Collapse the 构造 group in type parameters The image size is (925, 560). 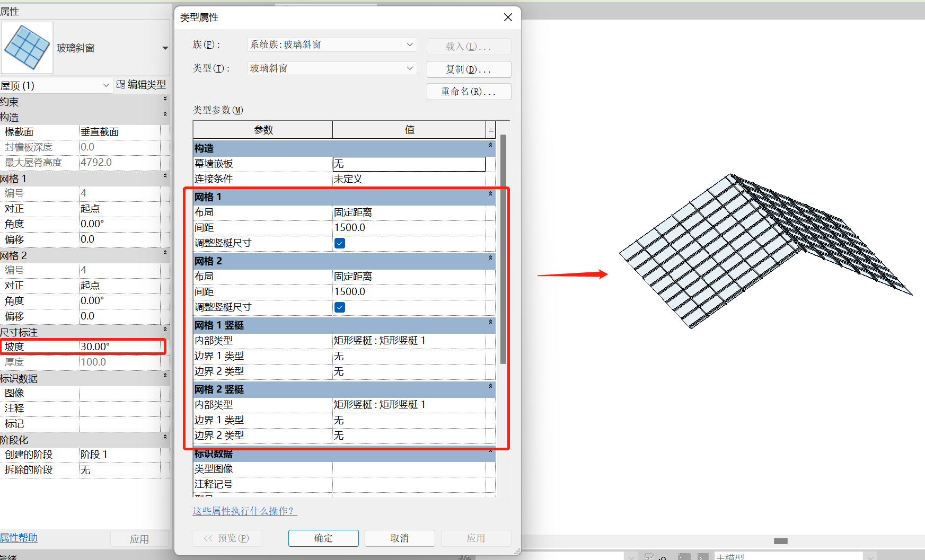pyautogui.click(x=490, y=145)
